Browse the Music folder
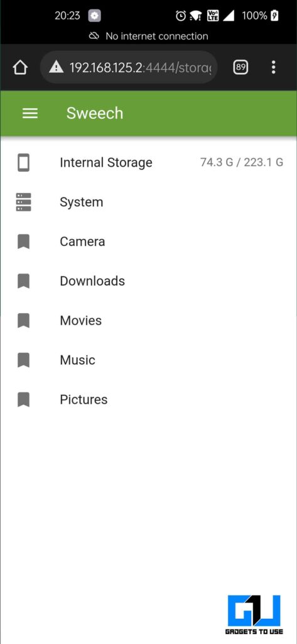 click(148, 360)
